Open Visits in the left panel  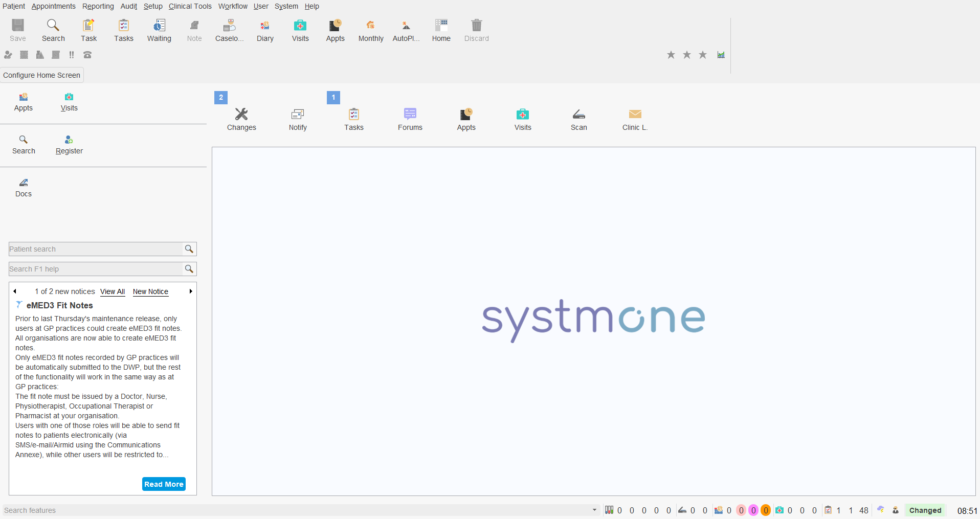pyautogui.click(x=69, y=102)
